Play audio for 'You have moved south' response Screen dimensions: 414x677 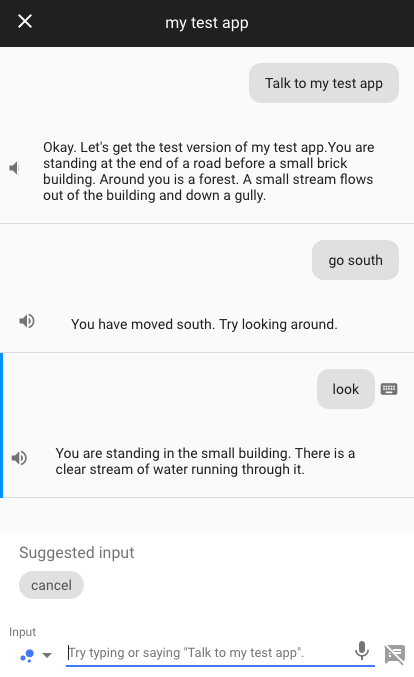click(27, 321)
